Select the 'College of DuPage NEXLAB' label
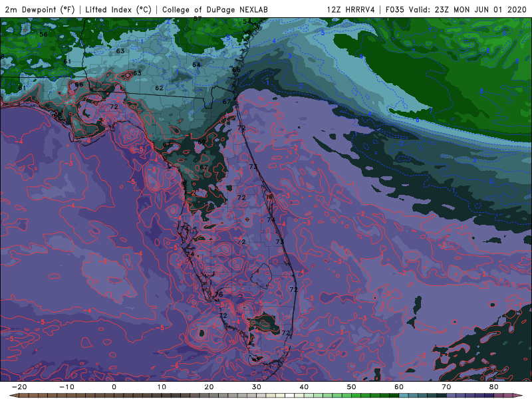Image resolution: width=532 pixels, height=399 pixels. click(x=215, y=9)
